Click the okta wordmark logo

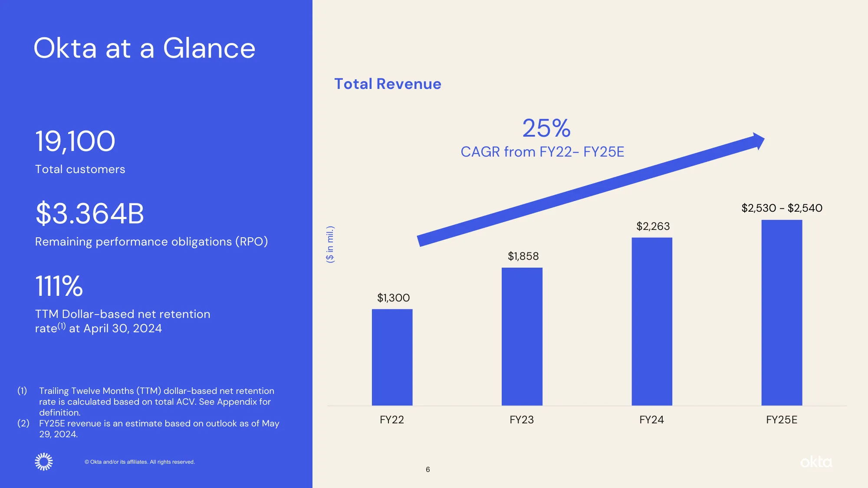pyautogui.click(x=816, y=462)
